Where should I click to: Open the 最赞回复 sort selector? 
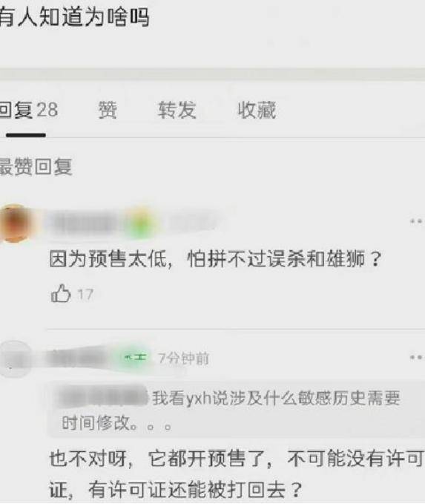(x=36, y=167)
